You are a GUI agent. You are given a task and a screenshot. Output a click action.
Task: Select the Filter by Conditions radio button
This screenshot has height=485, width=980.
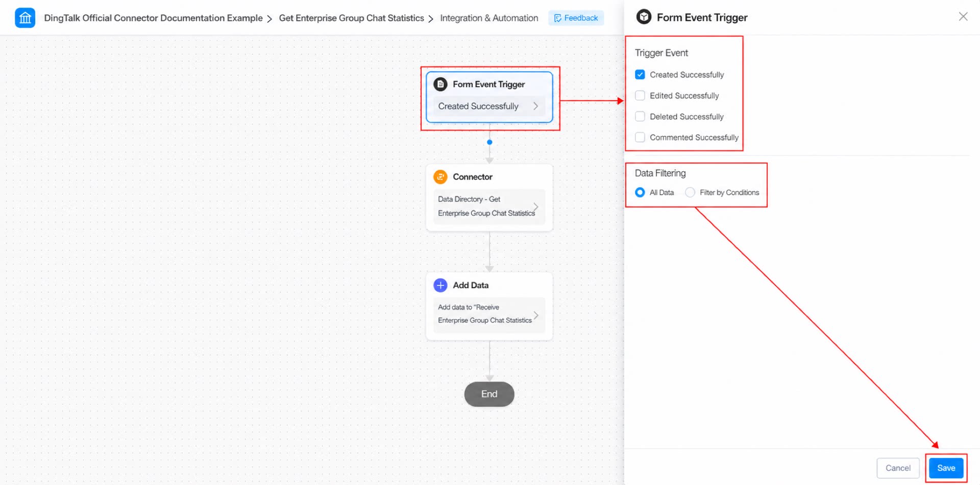click(x=690, y=192)
